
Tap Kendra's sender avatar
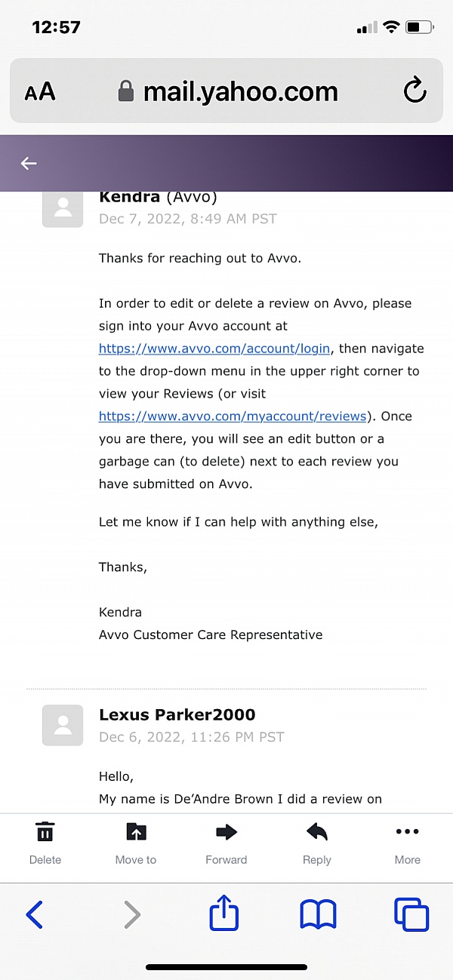[63, 207]
